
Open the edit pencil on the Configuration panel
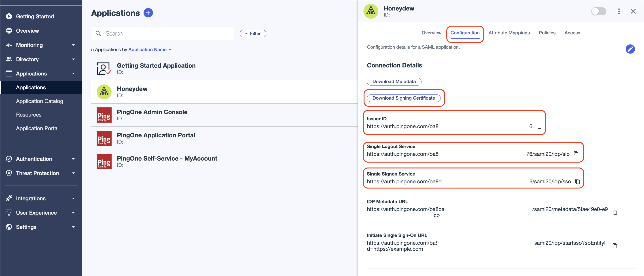tap(631, 49)
